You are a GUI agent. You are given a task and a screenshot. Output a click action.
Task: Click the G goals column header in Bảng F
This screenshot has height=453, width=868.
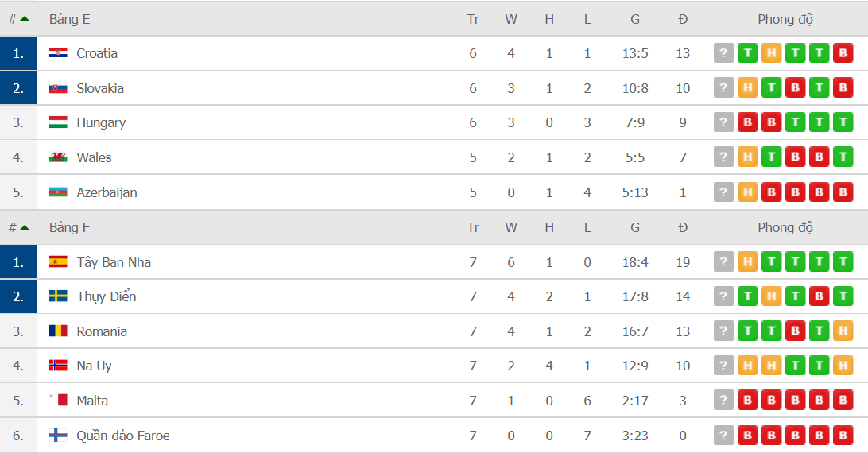tap(635, 227)
